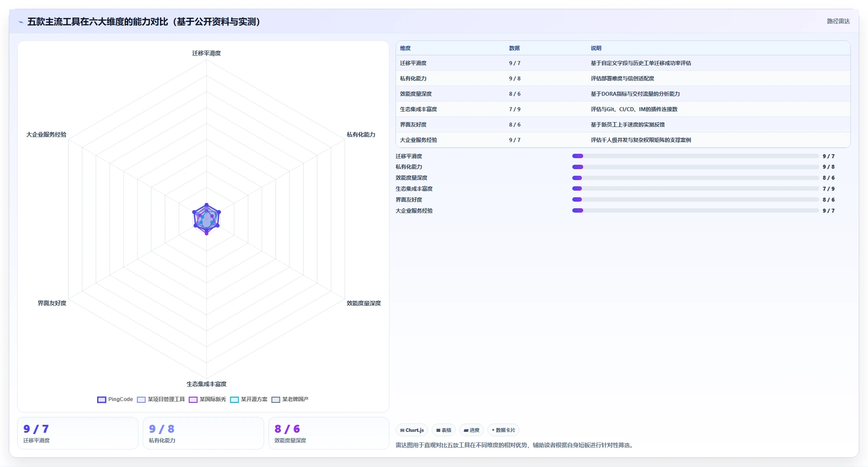This screenshot has height=467, width=868.
Task: Open the 8 / 6 效能度量深度 stat card
Action: [329, 433]
